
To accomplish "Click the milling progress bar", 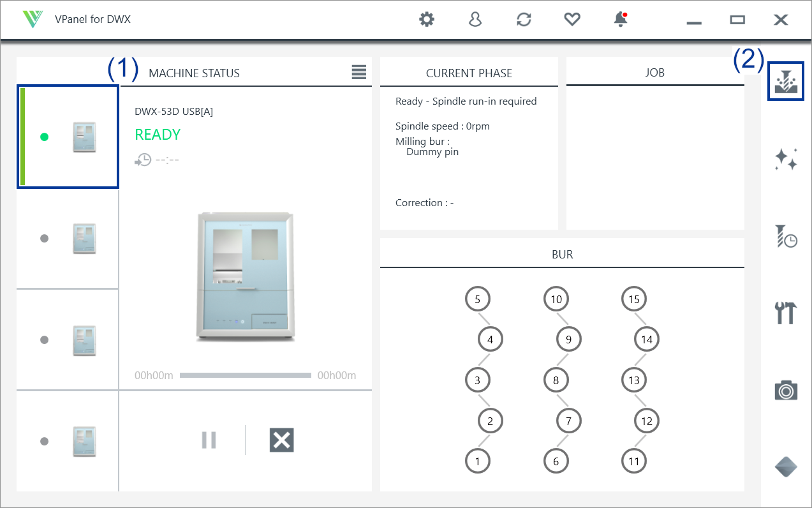I will (245, 375).
